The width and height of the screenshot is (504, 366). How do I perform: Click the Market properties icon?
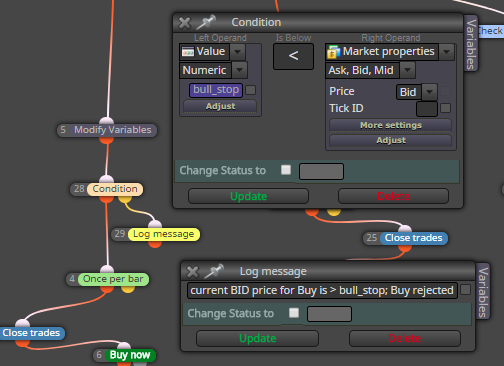[333, 52]
